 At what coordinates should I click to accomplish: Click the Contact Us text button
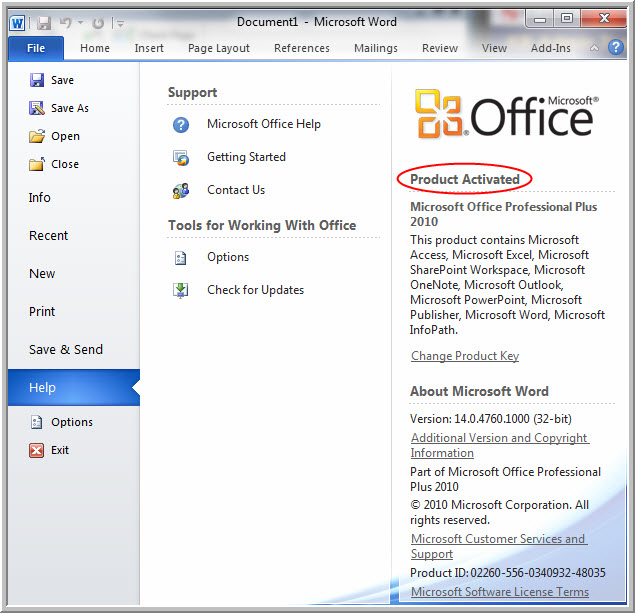[236, 190]
